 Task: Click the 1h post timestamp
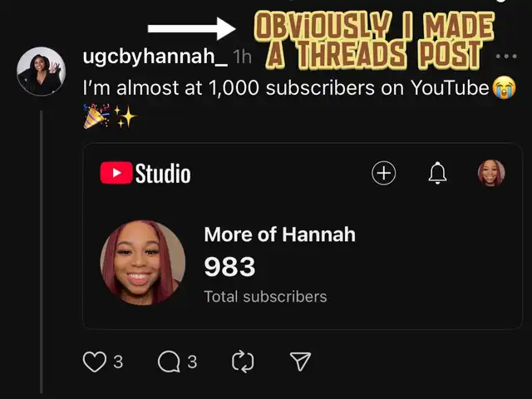pyautogui.click(x=242, y=57)
